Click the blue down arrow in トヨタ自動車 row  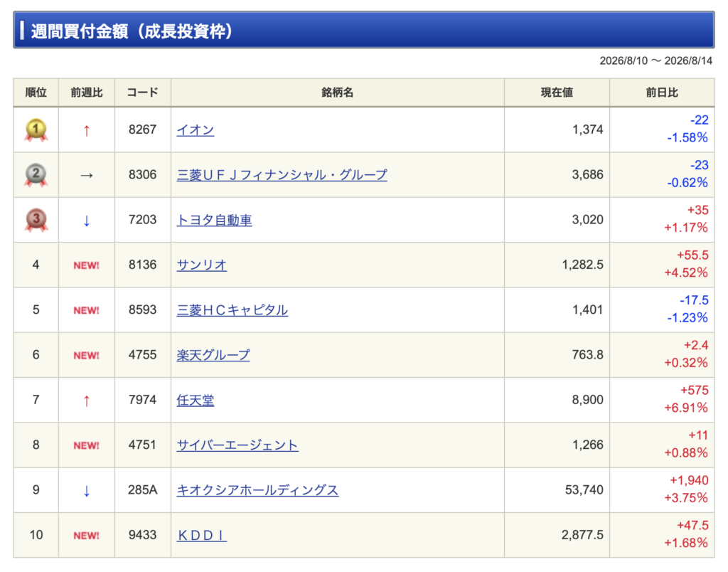tap(86, 221)
